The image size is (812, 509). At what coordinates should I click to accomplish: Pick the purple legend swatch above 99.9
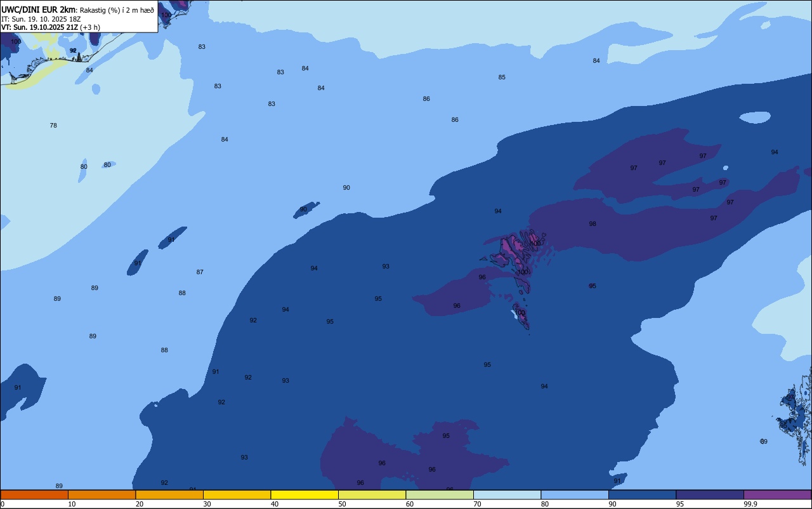click(777, 494)
